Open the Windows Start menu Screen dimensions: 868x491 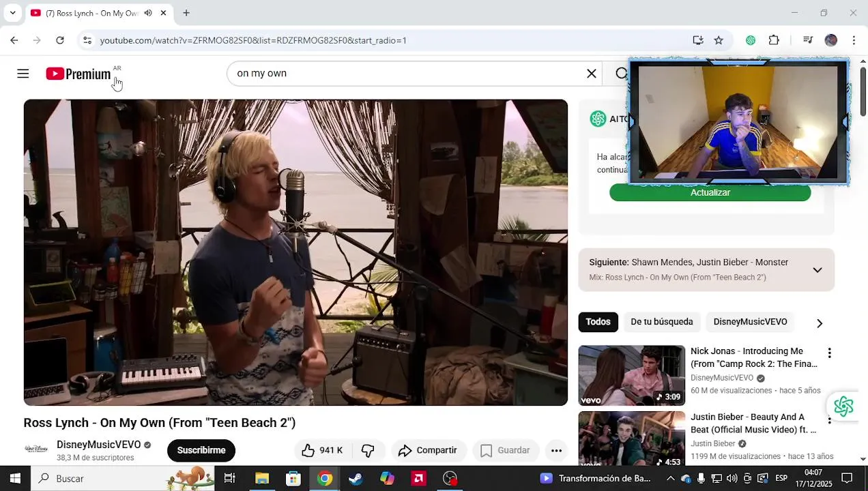pyautogui.click(x=15, y=478)
